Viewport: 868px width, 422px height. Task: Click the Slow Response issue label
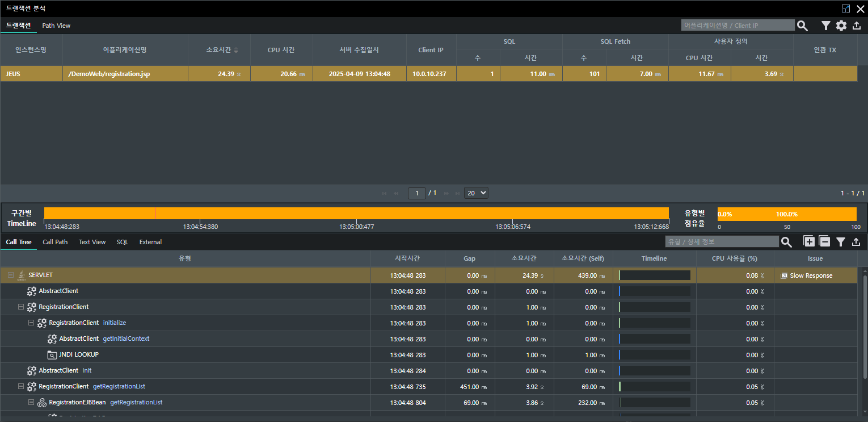click(x=811, y=275)
